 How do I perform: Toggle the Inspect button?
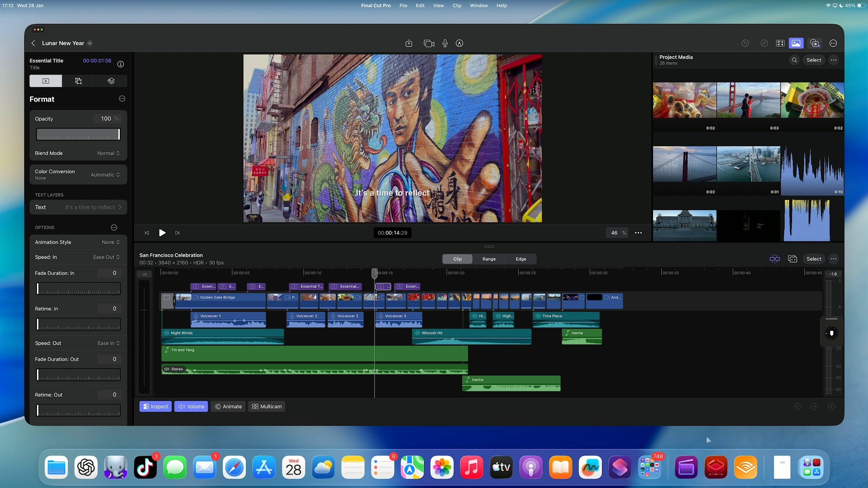(x=155, y=406)
